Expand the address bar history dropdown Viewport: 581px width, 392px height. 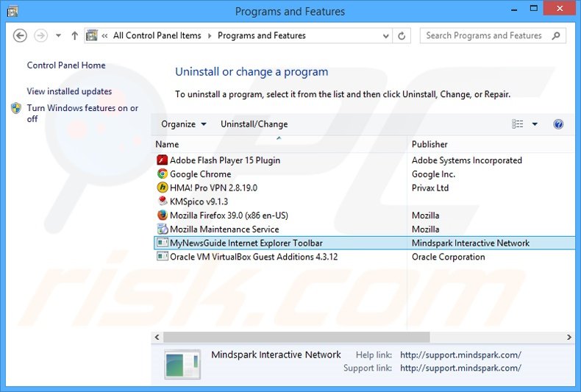click(385, 36)
